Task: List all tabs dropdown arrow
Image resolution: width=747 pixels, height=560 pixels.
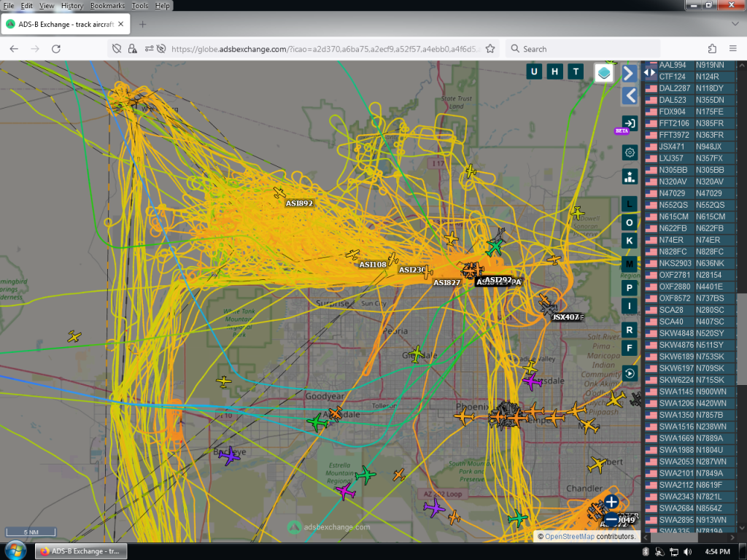Action: 735,24
